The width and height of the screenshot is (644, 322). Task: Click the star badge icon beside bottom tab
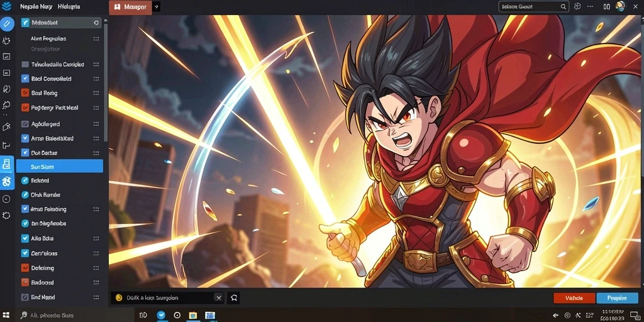234,297
